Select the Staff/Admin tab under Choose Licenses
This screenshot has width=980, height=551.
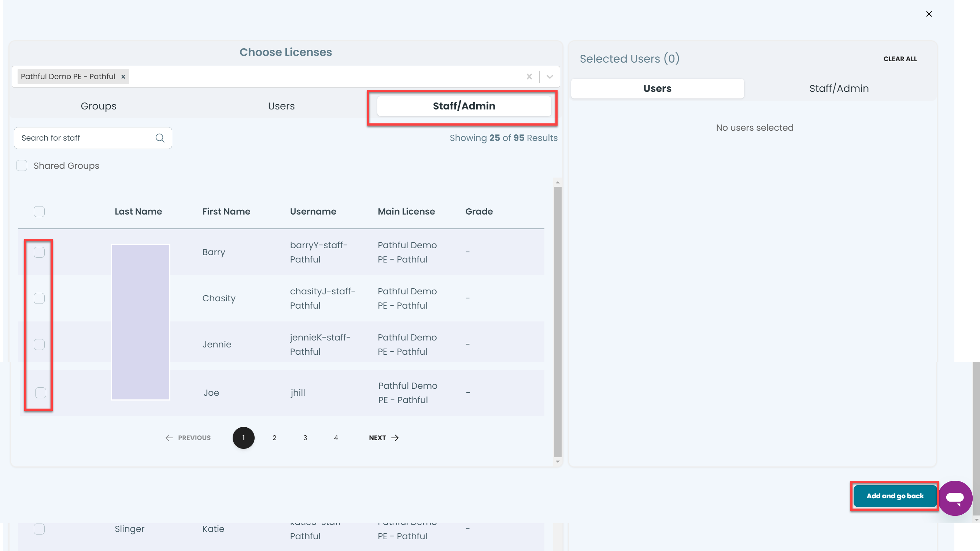pyautogui.click(x=464, y=106)
